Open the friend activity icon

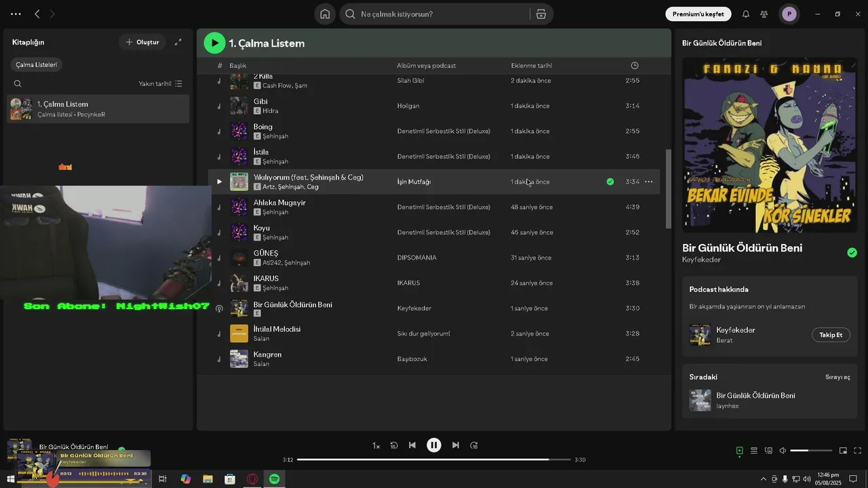[x=764, y=14]
